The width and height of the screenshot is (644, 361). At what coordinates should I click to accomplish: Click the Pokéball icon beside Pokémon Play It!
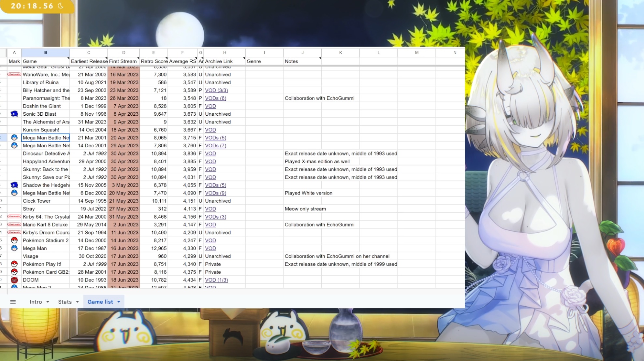click(x=14, y=264)
